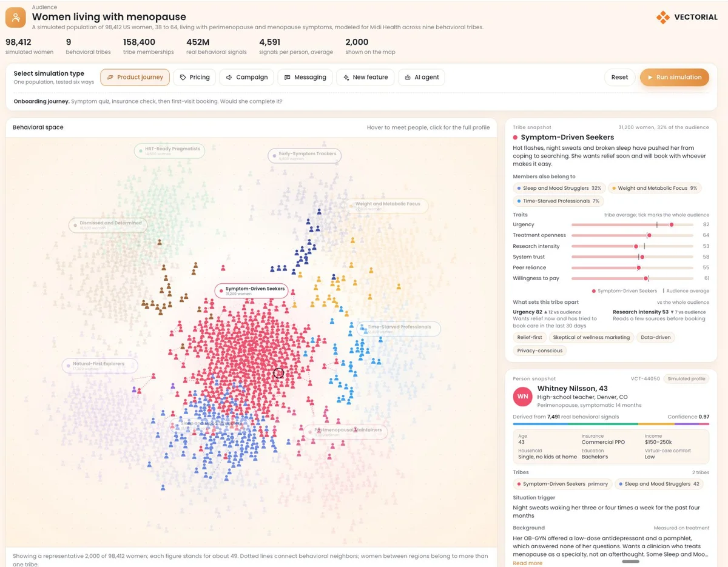Click the Whitney Nilsson, 43 name heading
Screen dimensions: 728x567
(x=572, y=388)
